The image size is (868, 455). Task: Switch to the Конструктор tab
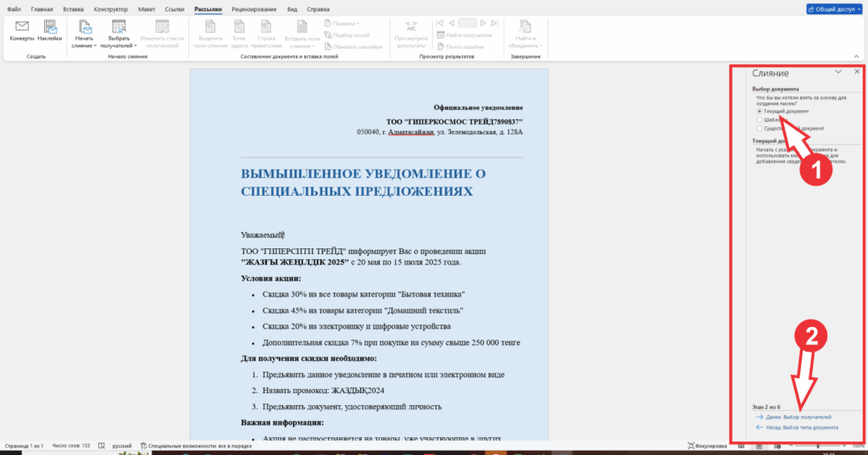click(x=111, y=9)
